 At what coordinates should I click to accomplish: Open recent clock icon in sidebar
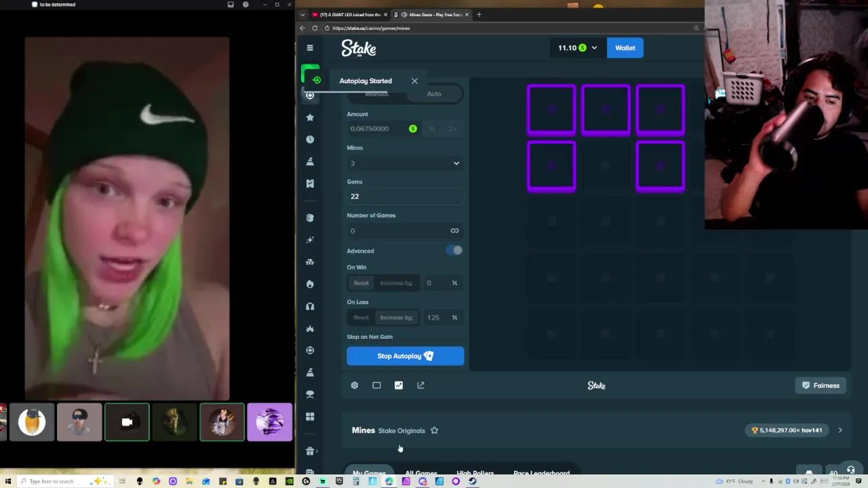(310, 139)
